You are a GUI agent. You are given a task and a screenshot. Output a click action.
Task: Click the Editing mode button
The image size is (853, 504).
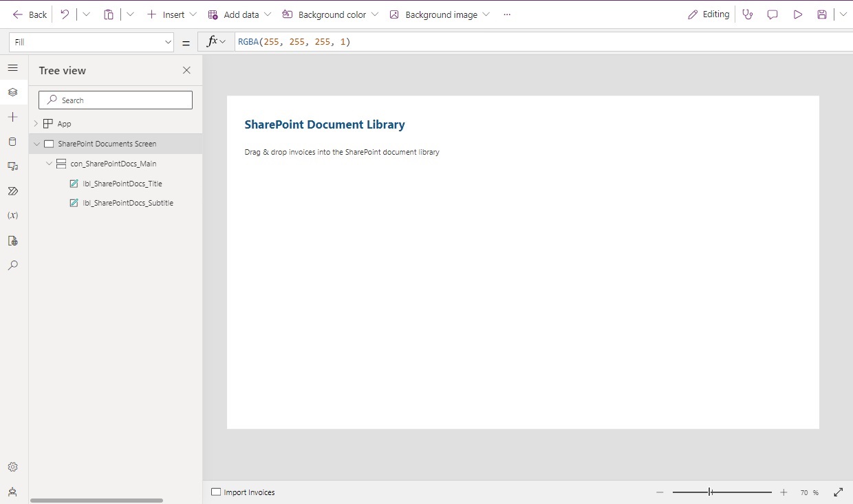coord(709,14)
